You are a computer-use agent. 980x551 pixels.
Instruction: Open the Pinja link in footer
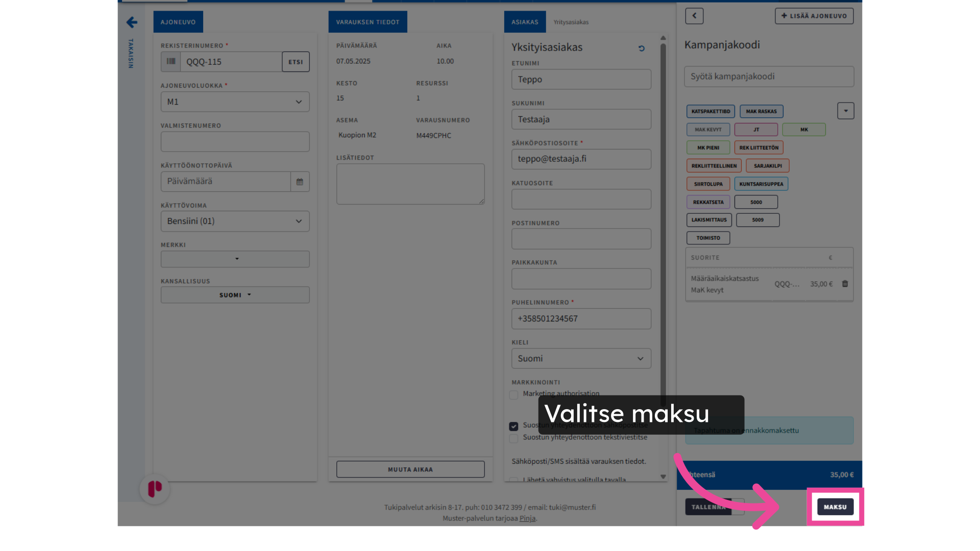point(527,518)
